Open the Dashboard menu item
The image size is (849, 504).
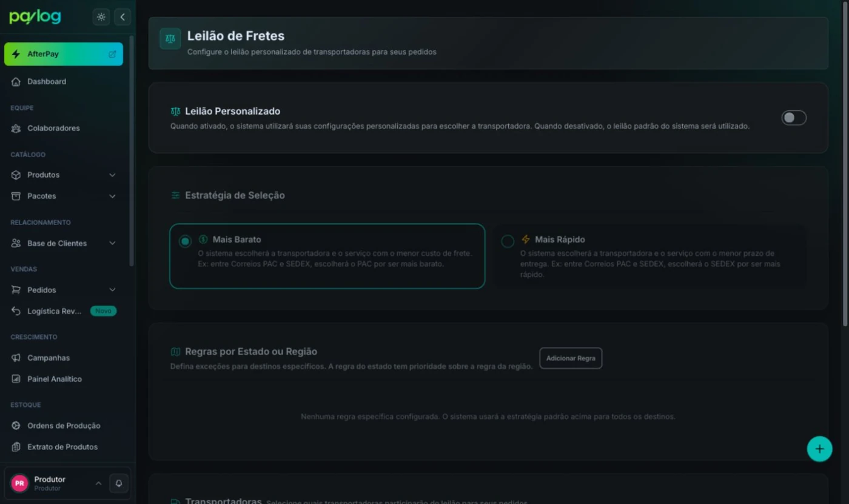(64, 82)
